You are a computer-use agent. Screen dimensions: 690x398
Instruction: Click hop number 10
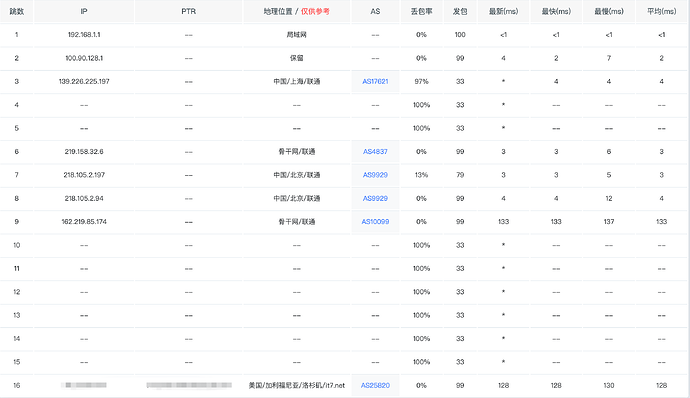(x=17, y=245)
